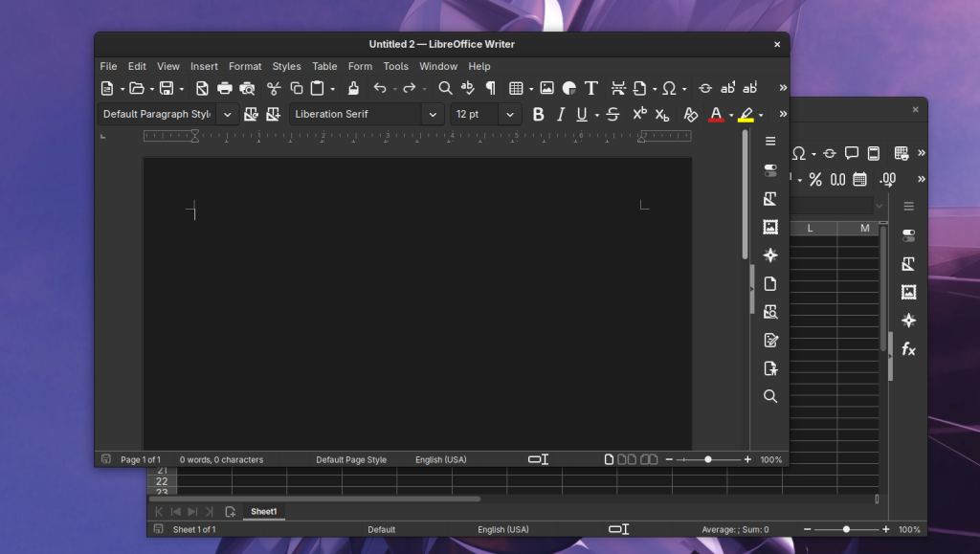Click the Format as Percent icon in Calc
The image size is (980, 554).
[815, 180]
